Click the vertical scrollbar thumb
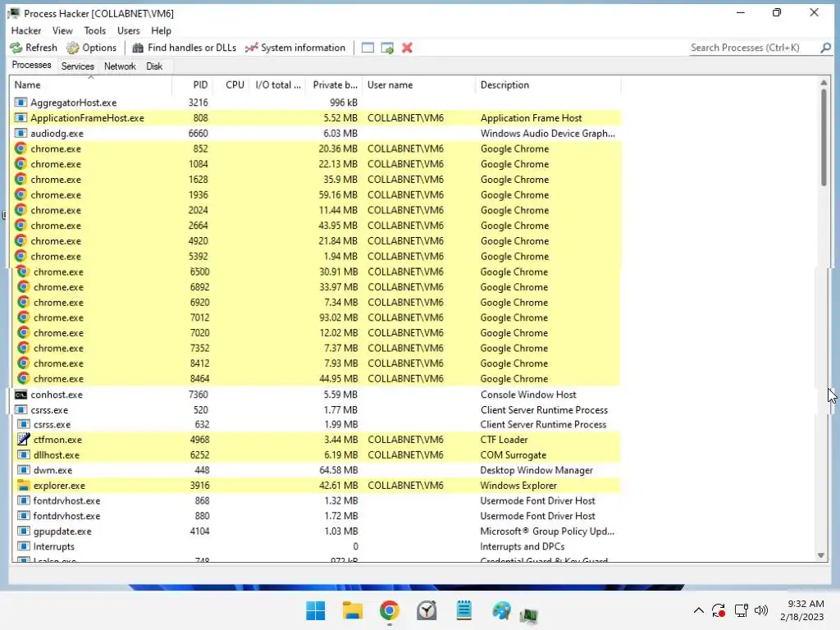The width and height of the screenshot is (840, 630). pos(824,137)
